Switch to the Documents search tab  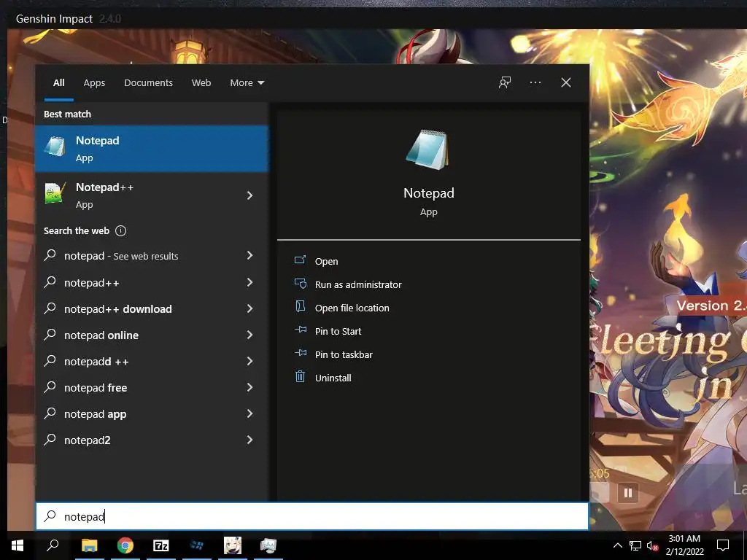click(x=148, y=83)
